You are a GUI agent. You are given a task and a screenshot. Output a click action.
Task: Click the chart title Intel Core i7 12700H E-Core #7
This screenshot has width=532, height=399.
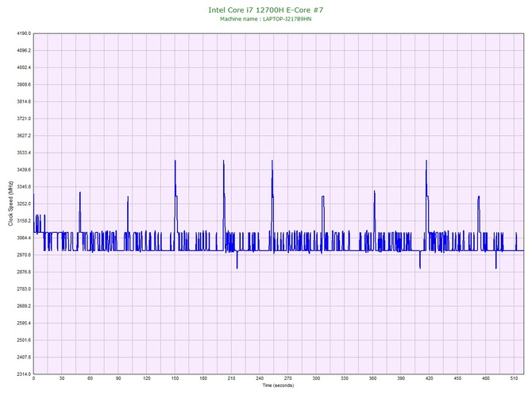[266, 10]
